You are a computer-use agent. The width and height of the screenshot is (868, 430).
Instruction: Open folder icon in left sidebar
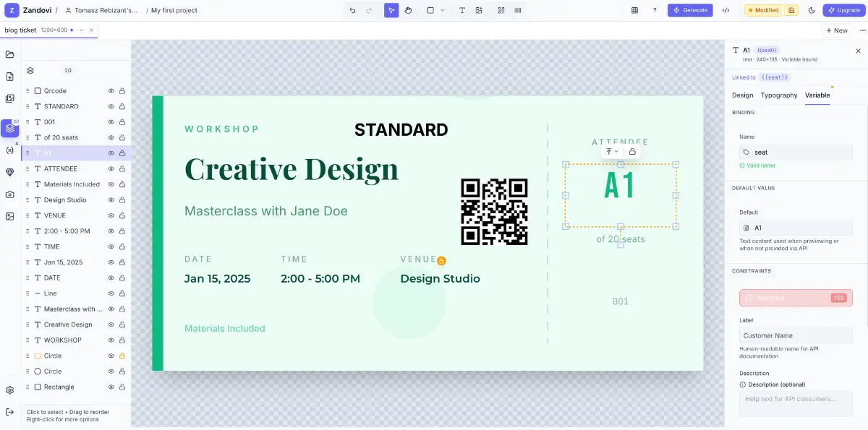[x=10, y=54]
